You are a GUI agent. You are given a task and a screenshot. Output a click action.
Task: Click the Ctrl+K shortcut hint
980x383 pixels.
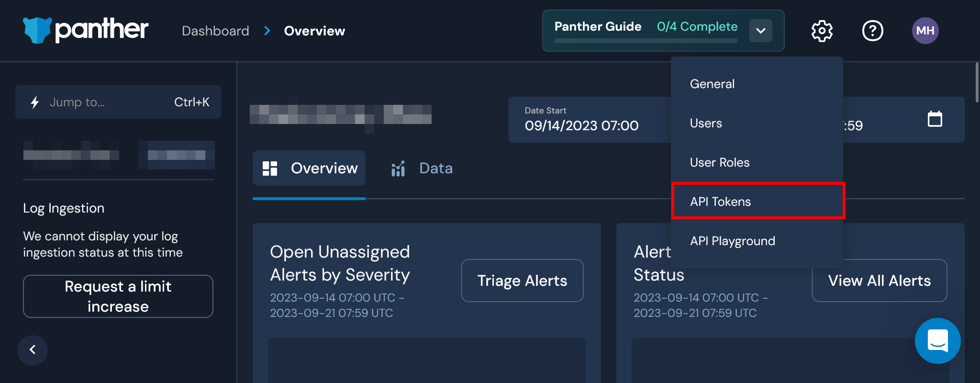pos(191,102)
